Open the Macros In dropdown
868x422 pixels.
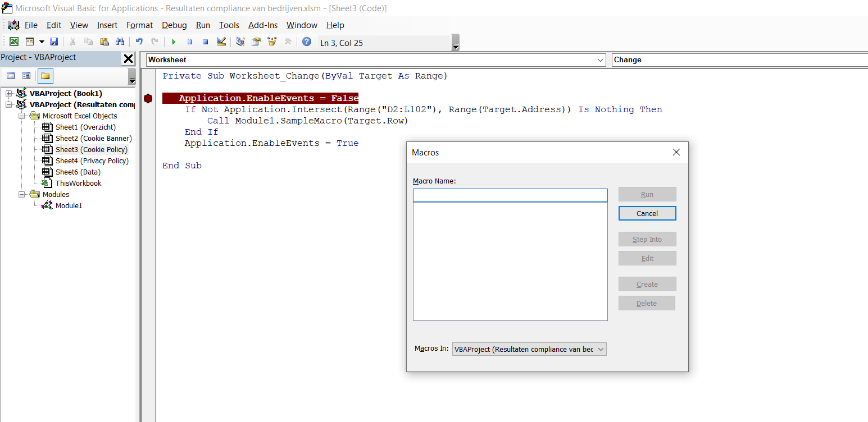pyautogui.click(x=529, y=349)
